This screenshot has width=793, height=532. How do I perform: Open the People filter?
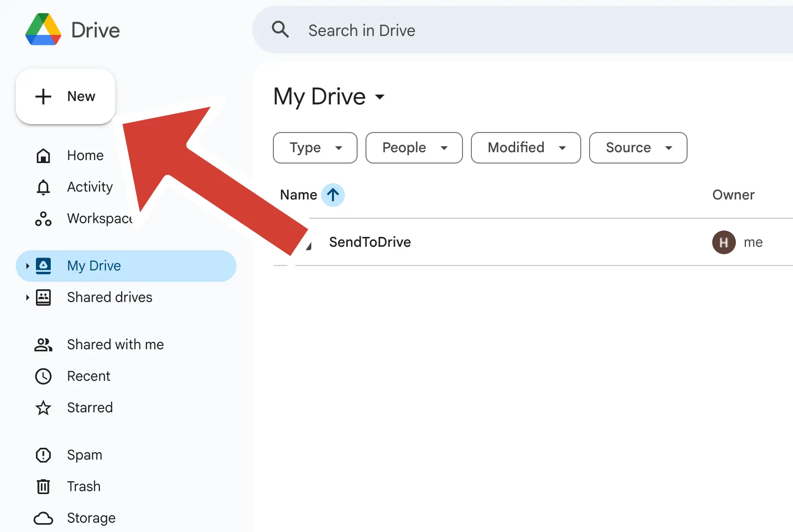(x=414, y=148)
